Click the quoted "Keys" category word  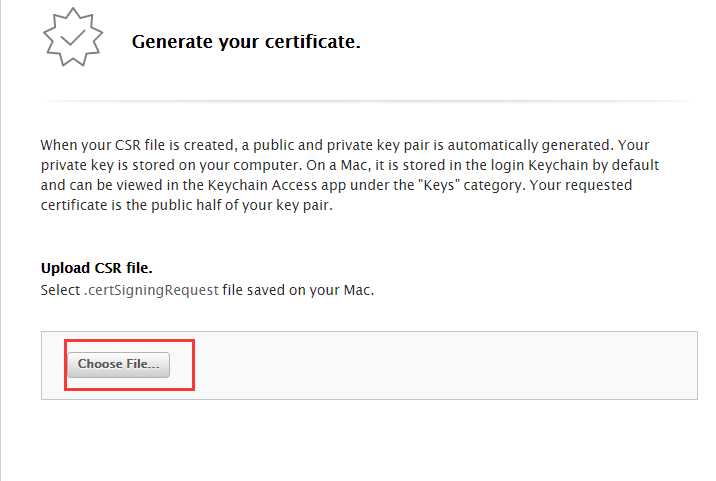[439, 185]
